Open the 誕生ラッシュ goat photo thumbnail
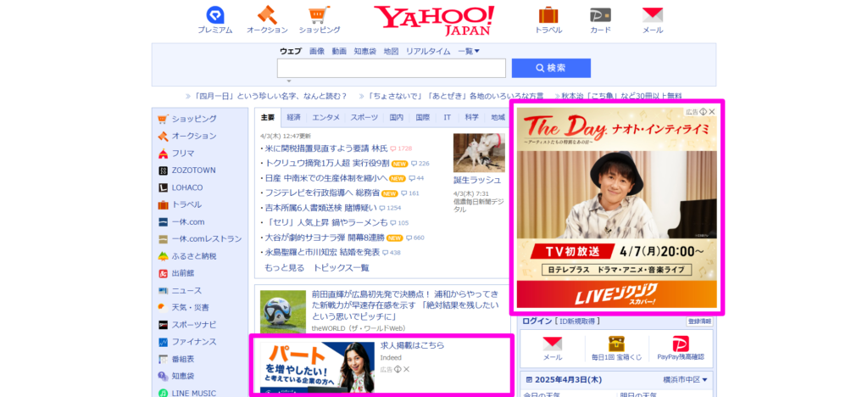The width and height of the screenshot is (868, 397). 480,153
